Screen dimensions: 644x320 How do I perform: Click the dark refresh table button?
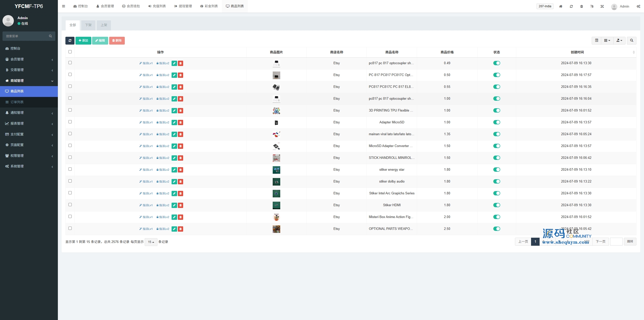(x=70, y=41)
